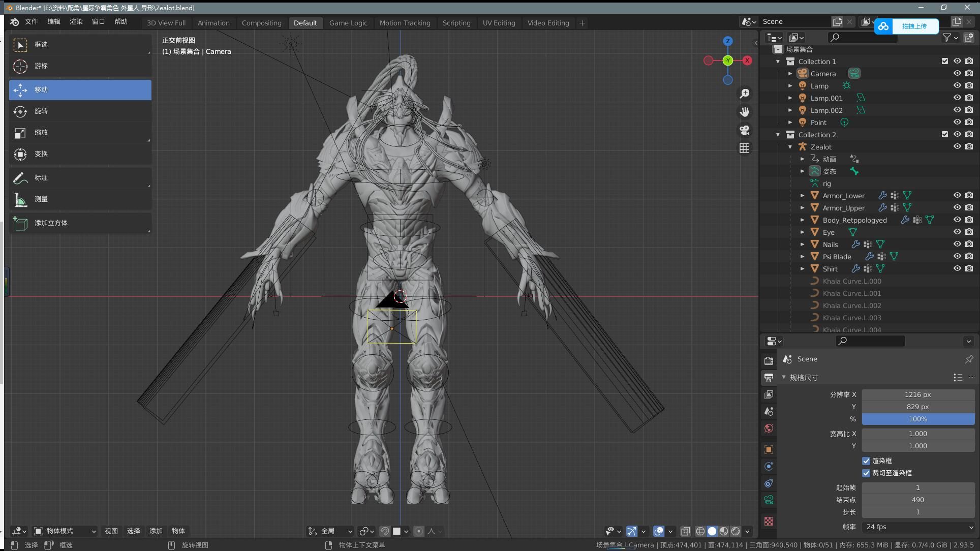The width and height of the screenshot is (980, 551).
Task: Hide the Camera object in viewport
Action: point(957,73)
